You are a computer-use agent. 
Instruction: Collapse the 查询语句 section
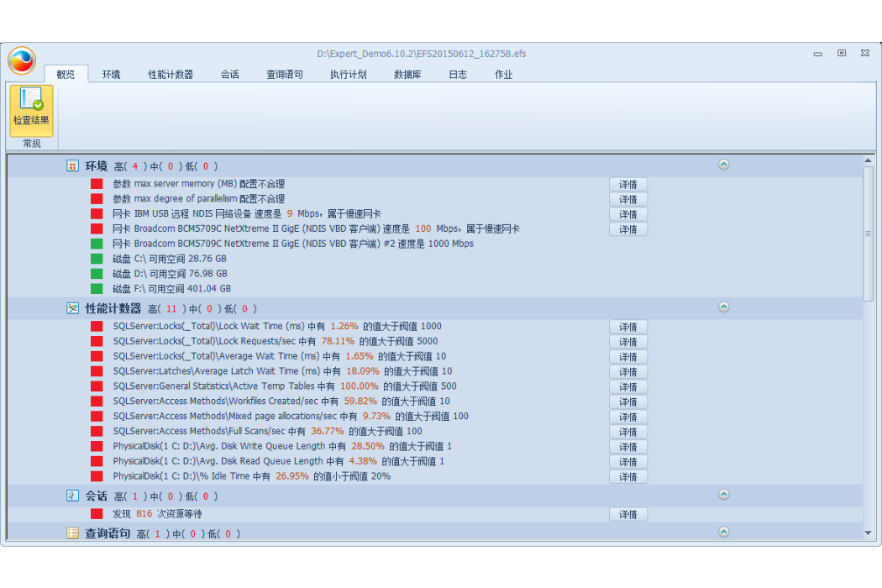(724, 532)
